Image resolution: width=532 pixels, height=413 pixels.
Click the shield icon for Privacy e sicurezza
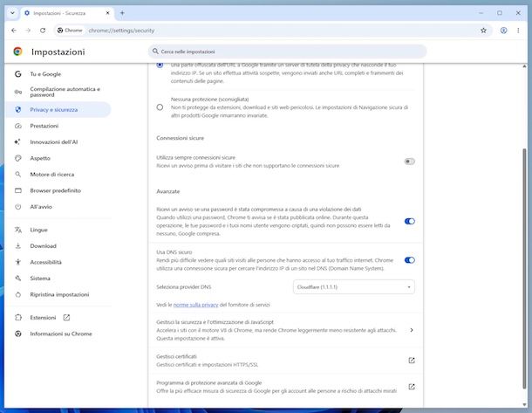click(18, 110)
